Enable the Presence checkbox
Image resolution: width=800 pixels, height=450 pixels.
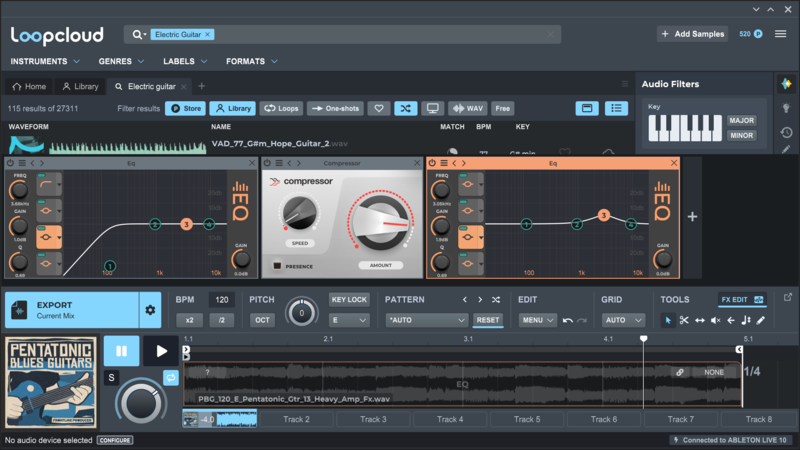277,266
